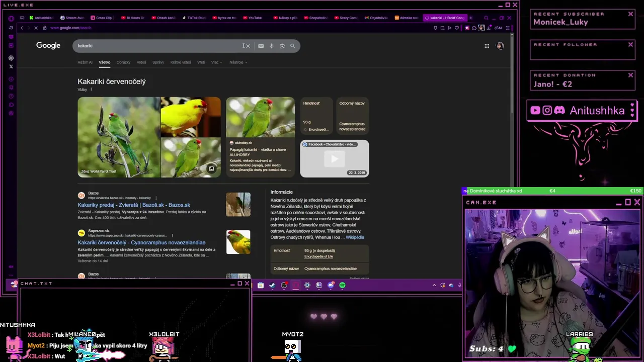Open the X (Twitter) sidebar icon

pos(11,66)
